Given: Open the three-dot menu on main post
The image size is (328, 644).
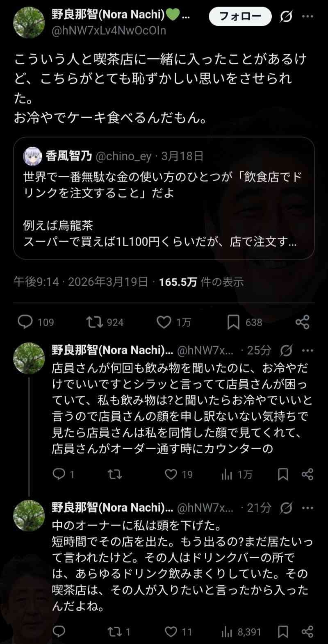Looking at the screenshot, I should [307, 17].
